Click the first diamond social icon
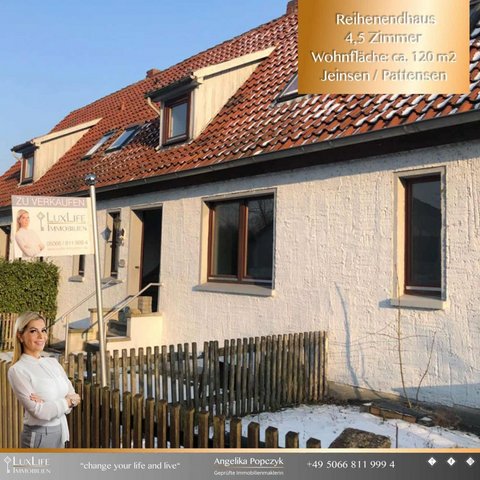The width and height of the screenshot is (480, 480). click(x=432, y=461)
